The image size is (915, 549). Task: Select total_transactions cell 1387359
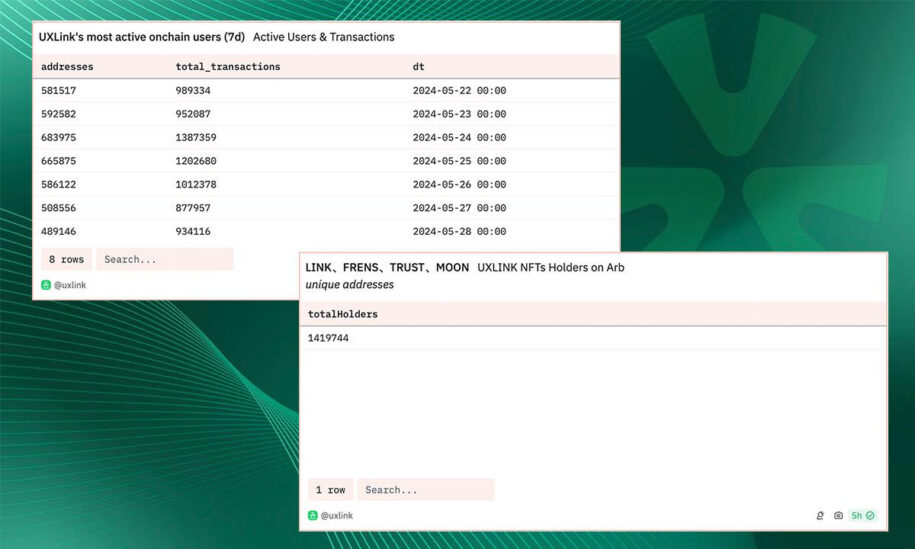point(196,137)
